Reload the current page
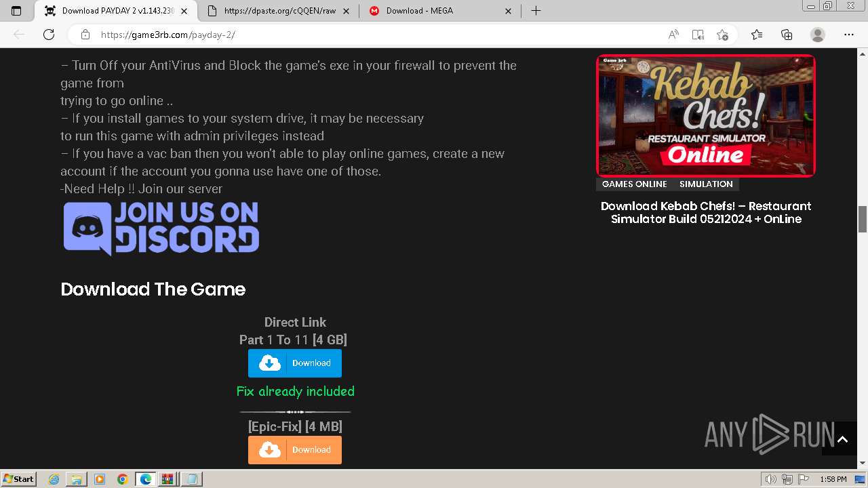The height and width of the screenshot is (488, 868). (x=49, y=35)
